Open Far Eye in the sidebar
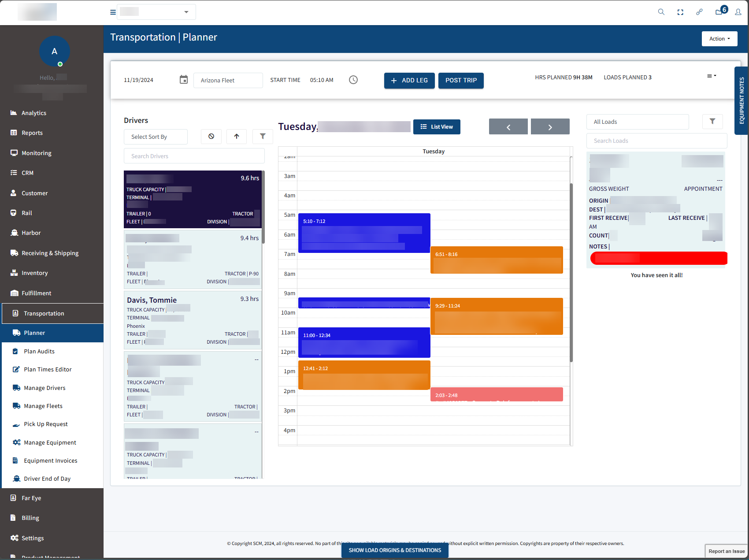The width and height of the screenshot is (749, 560). 31,498
